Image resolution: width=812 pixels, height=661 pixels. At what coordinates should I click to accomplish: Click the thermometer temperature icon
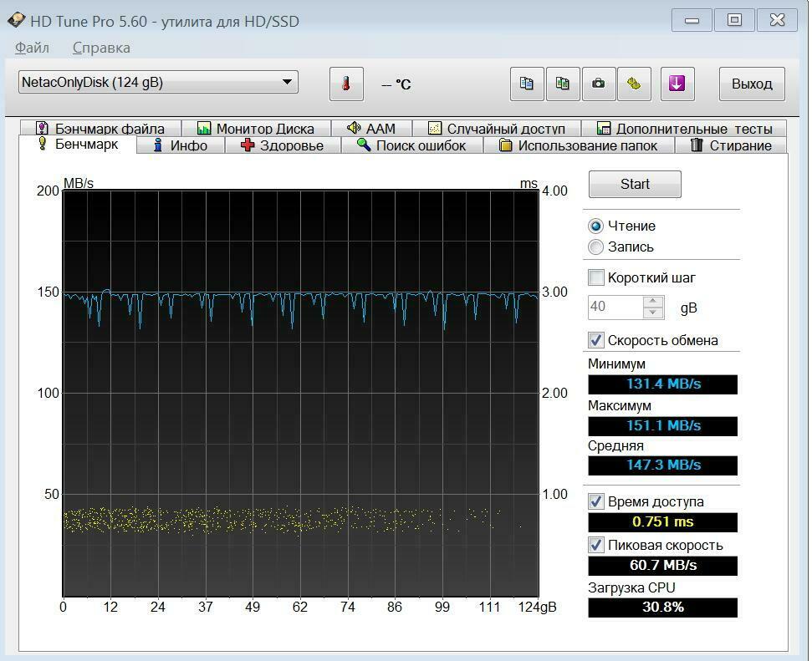pyautogui.click(x=346, y=84)
